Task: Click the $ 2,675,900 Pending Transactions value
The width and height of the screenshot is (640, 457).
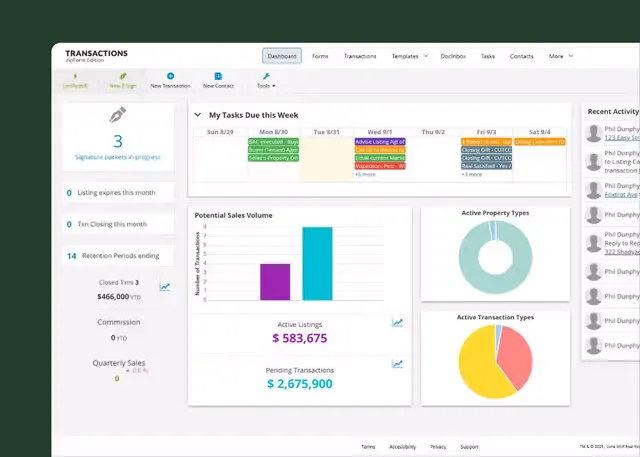Action: tap(300, 384)
